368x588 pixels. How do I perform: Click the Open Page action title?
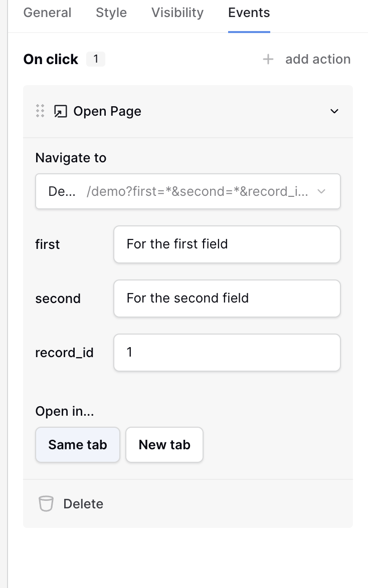pyautogui.click(x=107, y=111)
